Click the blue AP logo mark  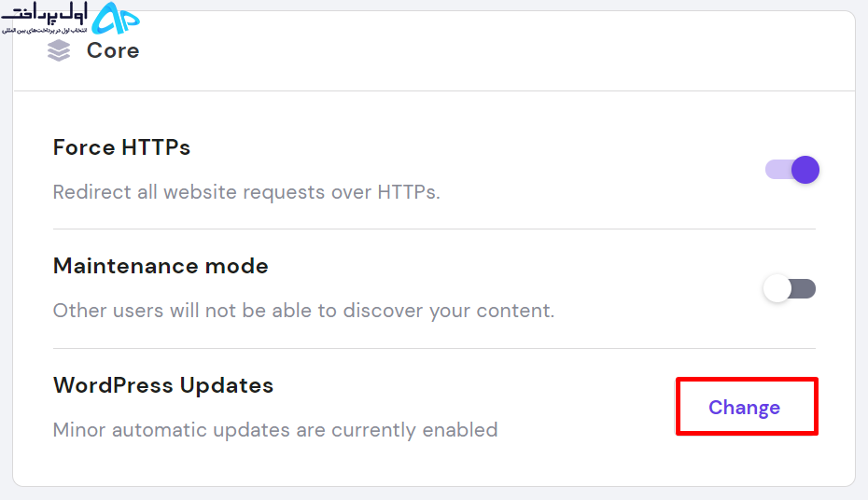(116, 19)
